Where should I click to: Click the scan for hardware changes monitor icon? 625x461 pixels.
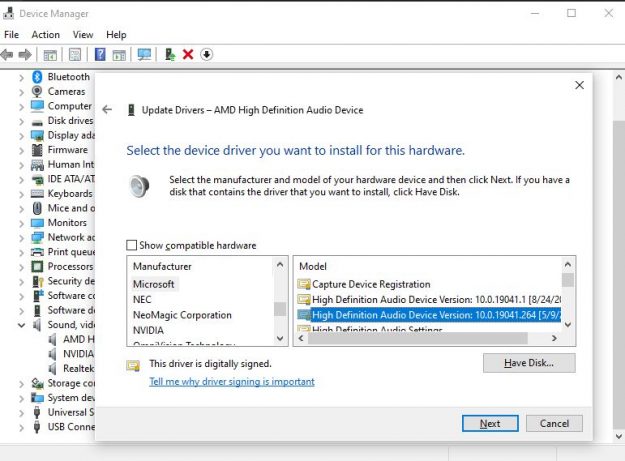pyautogui.click(x=144, y=54)
